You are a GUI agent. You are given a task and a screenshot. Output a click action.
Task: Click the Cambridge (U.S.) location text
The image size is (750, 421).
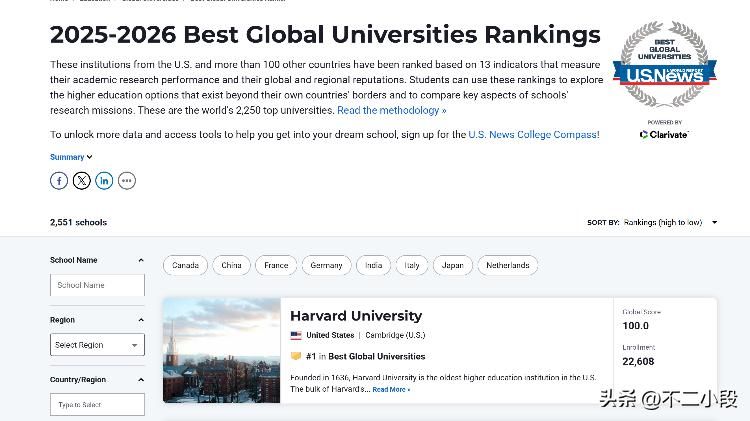(x=395, y=335)
